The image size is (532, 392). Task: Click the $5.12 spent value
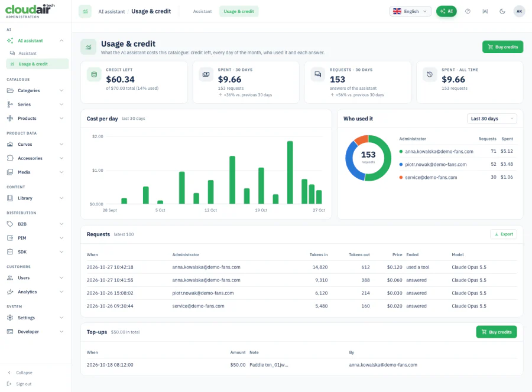(x=507, y=152)
